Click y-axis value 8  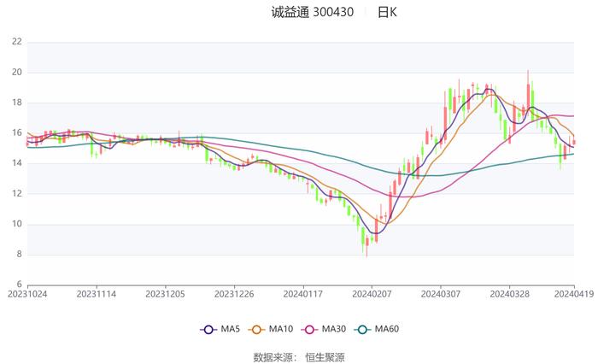click(19, 254)
